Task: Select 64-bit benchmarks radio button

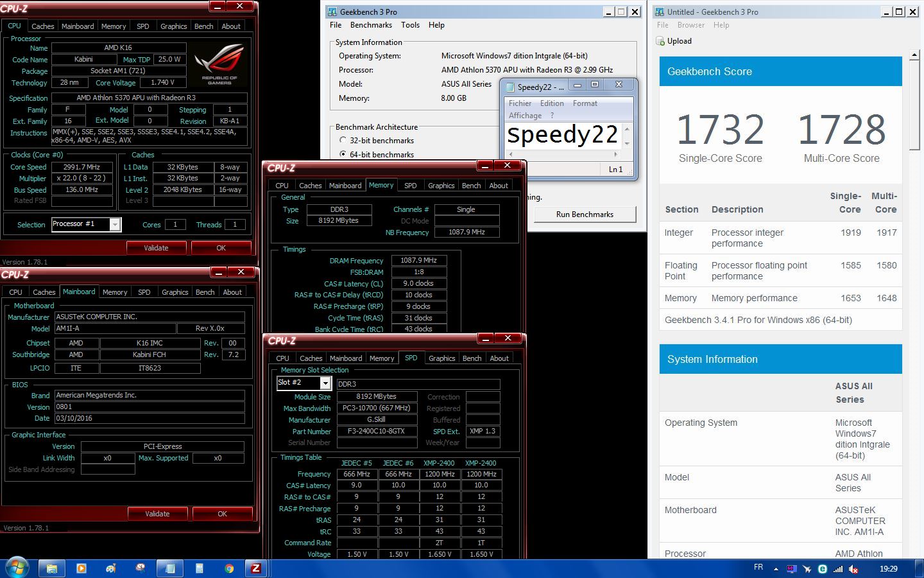Action: [343, 154]
